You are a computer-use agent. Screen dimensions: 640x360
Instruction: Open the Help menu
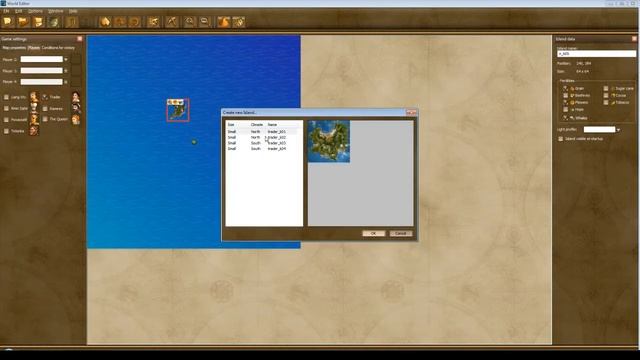point(73,11)
